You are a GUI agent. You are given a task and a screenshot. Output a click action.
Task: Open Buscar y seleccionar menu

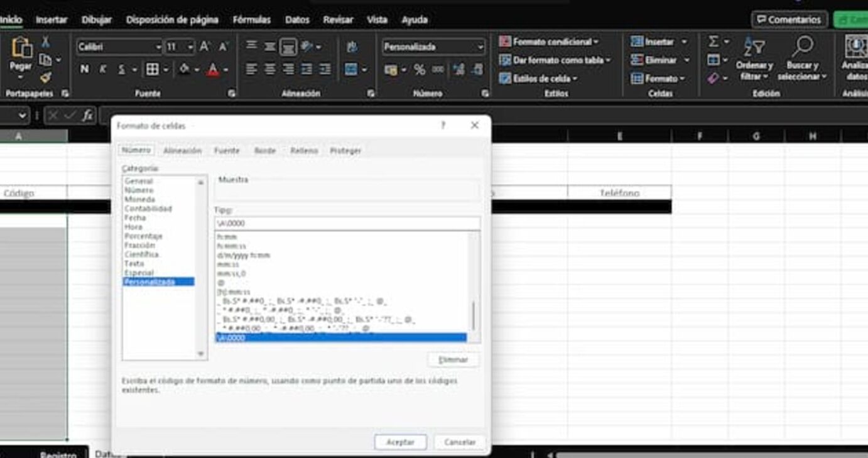click(802, 60)
